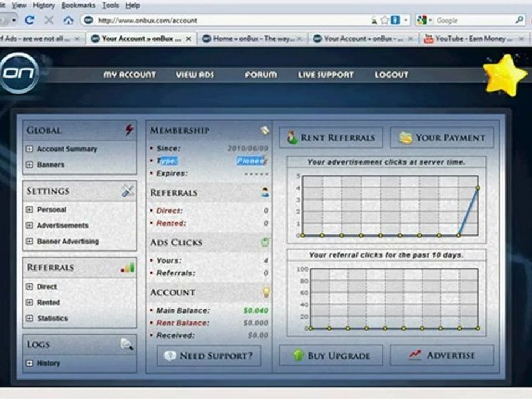
Task: Open the address bar history dropdown
Action: 406,21
